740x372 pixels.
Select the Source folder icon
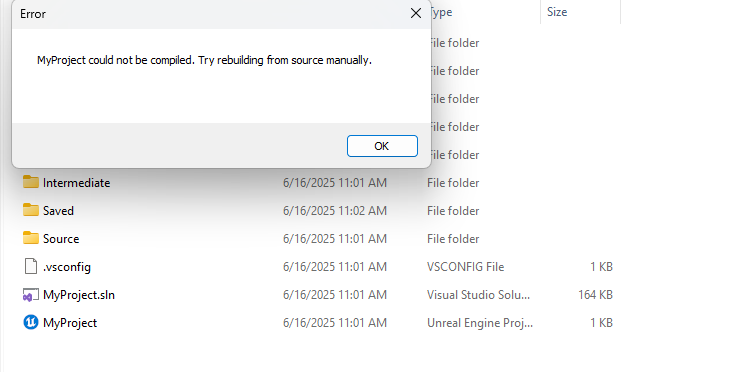point(31,237)
